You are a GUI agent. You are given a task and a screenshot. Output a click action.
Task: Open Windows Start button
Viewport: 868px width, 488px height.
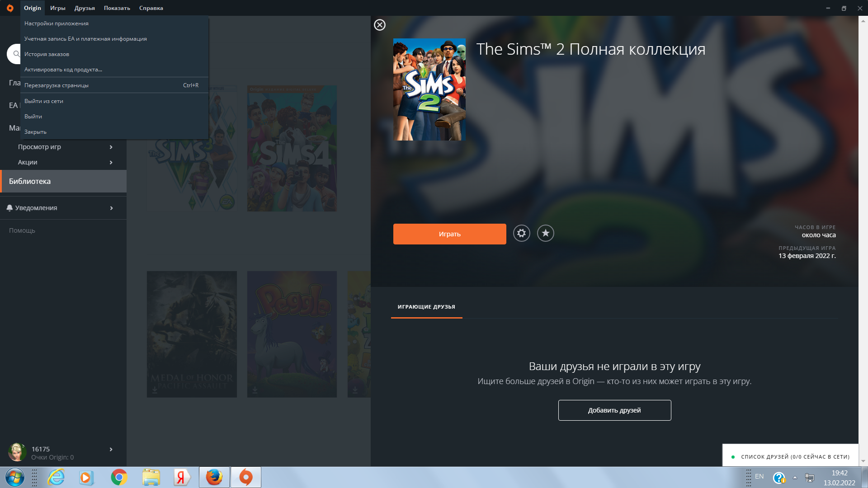[14, 478]
